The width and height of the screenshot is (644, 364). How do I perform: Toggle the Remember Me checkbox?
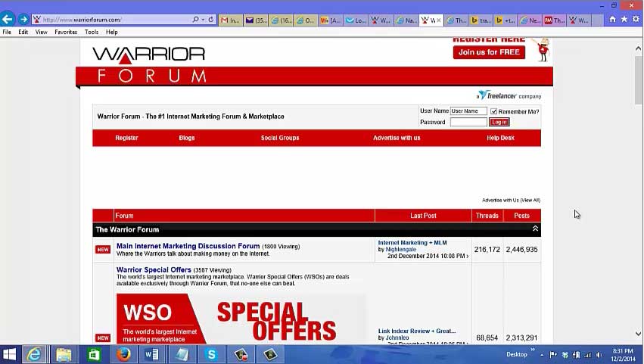(493, 111)
